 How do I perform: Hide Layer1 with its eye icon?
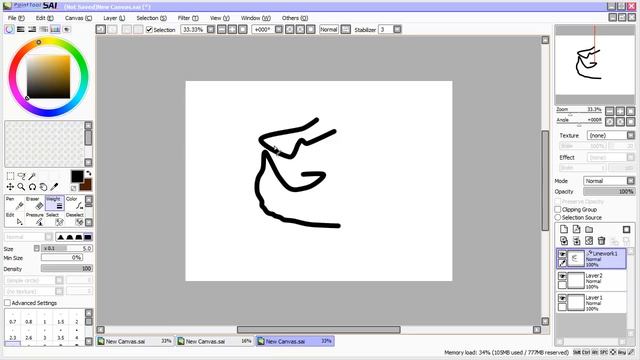[x=562, y=298]
